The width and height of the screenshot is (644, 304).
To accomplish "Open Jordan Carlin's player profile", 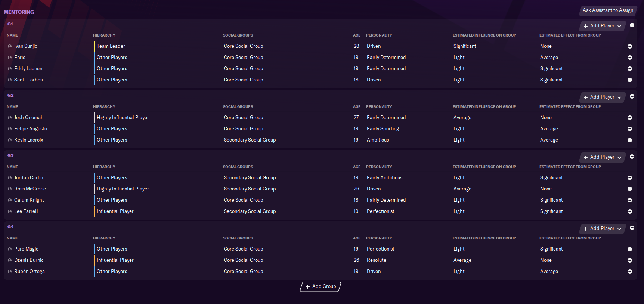I will coord(28,178).
